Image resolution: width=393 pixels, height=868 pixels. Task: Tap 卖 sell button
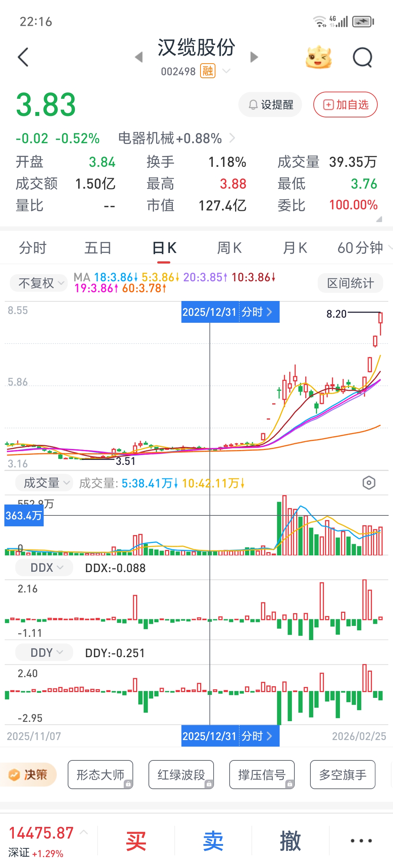point(213,841)
